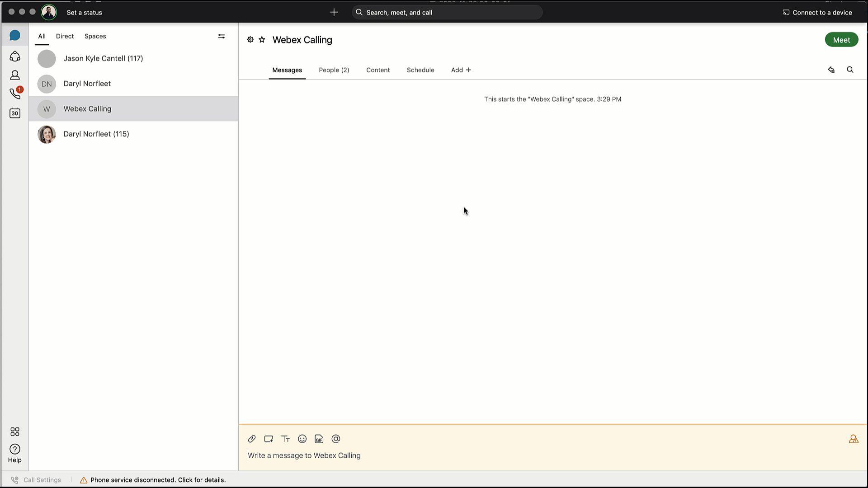Click the Daryl Norfleet (115) photo avatar
The height and width of the screenshot is (488, 868).
pyautogui.click(x=47, y=134)
